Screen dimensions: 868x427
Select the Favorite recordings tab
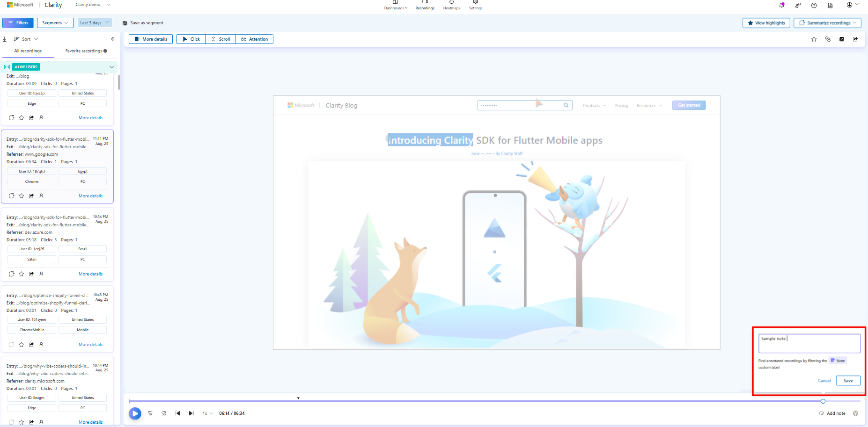point(86,51)
